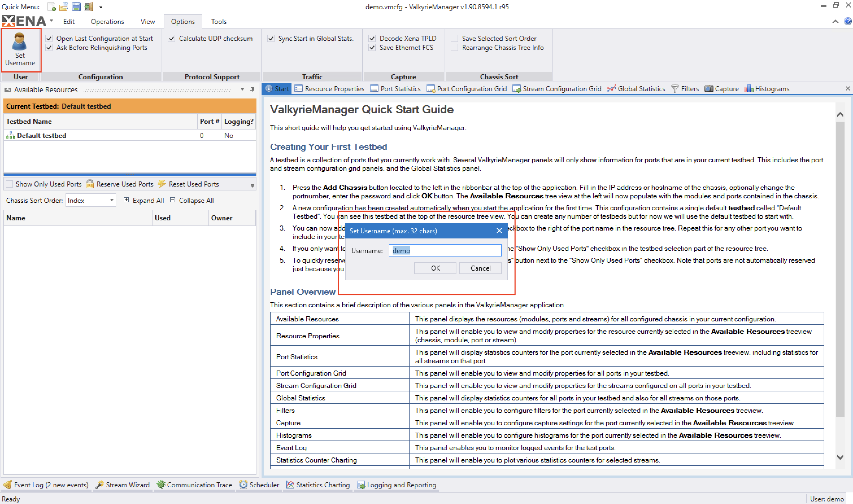
Task: Open Logging and Reporting icon
Action: pyautogui.click(x=361, y=485)
